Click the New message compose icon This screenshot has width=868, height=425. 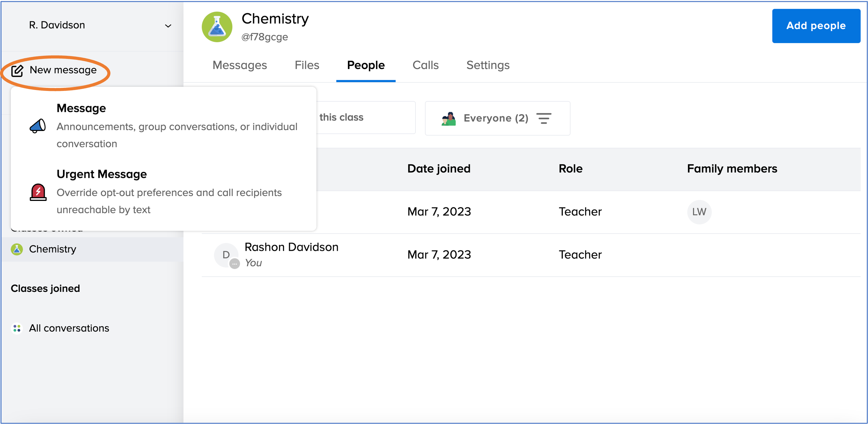click(17, 71)
